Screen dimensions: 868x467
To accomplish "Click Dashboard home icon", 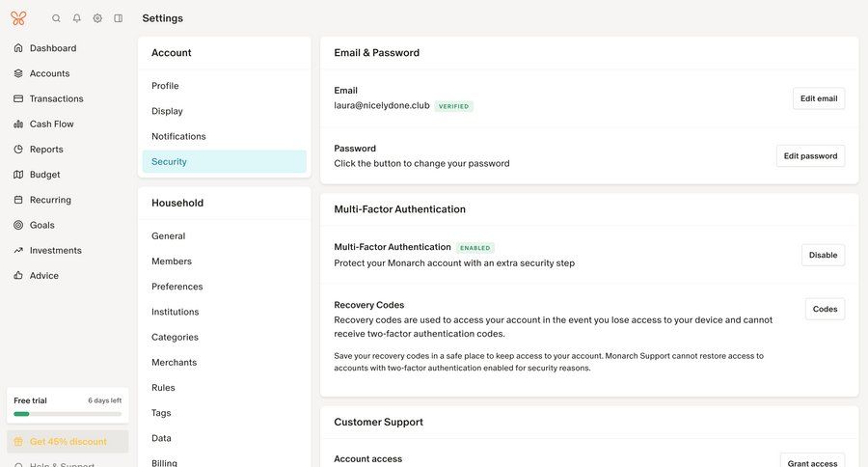I will pyautogui.click(x=18, y=48).
